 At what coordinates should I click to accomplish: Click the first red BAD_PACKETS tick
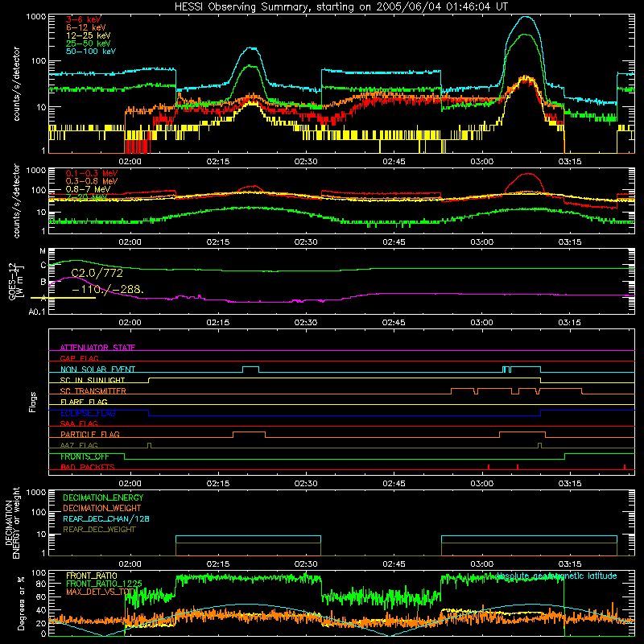pos(489,467)
